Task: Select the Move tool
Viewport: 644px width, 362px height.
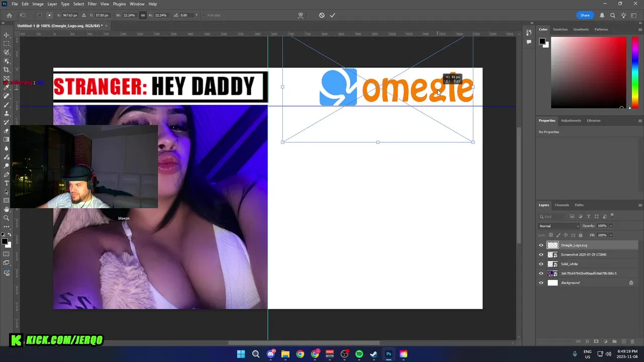Action: 7,35
